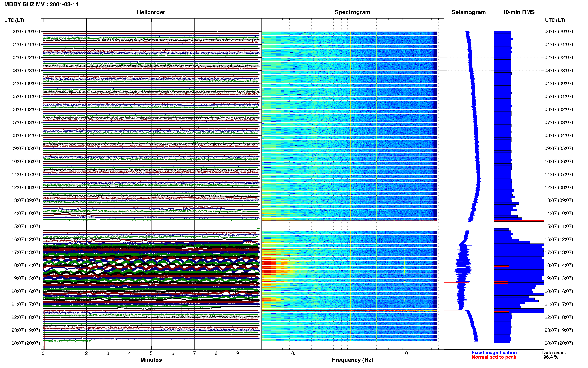Click left time label 21:07 (17:07)

click(x=26, y=304)
